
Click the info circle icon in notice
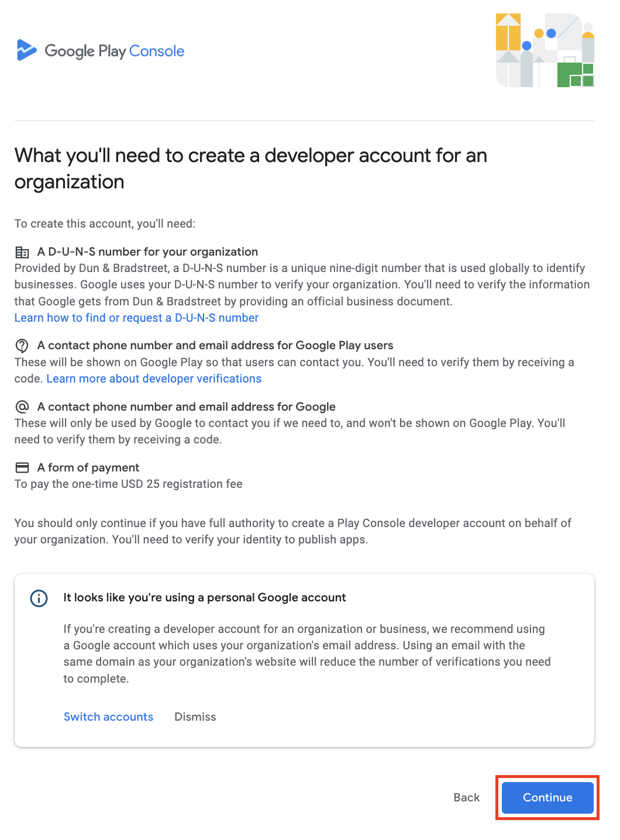pyautogui.click(x=39, y=598)
